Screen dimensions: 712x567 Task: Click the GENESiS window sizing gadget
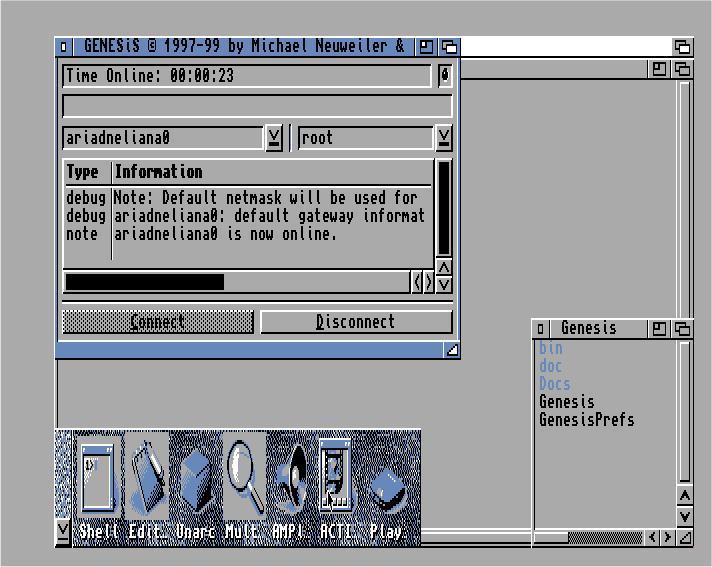tap(452, 350)
